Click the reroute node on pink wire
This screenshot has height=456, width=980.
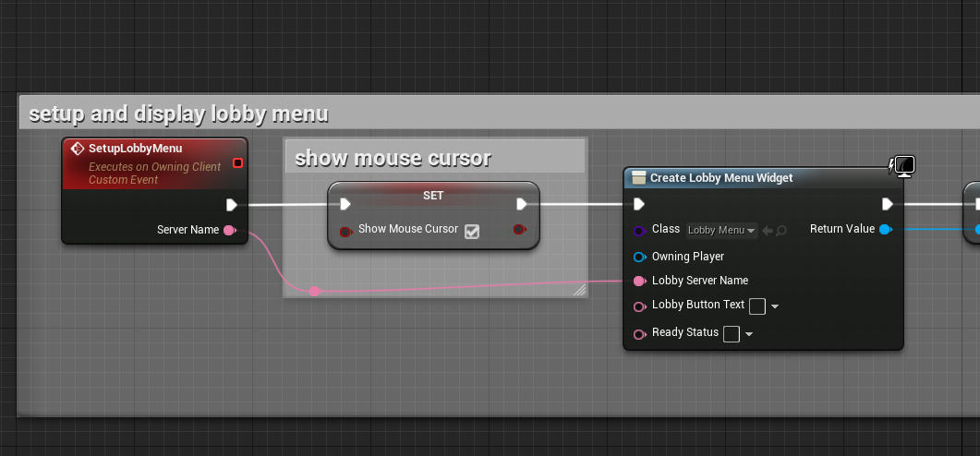(x=314, y=291)
